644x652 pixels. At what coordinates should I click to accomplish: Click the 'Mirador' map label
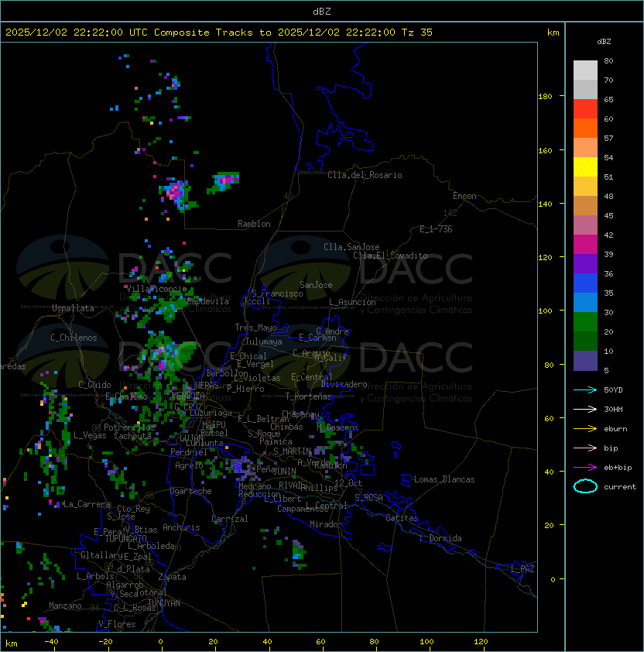pos(326,524)
